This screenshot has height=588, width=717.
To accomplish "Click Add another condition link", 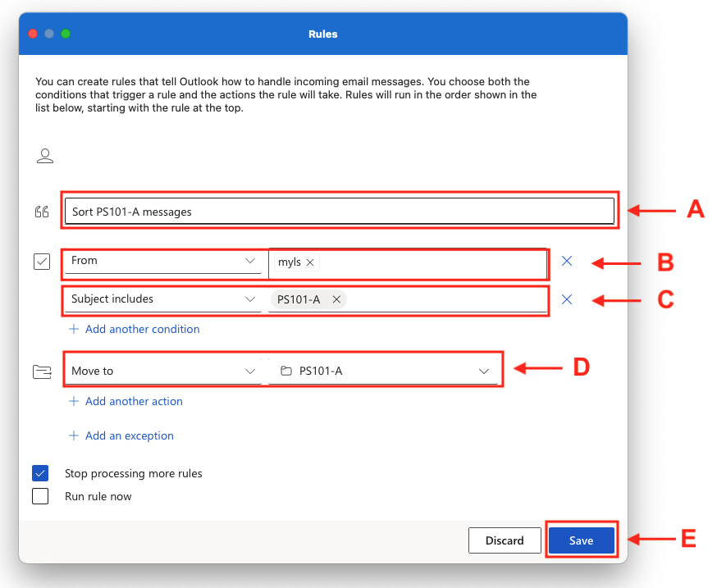I will pyautogui.click(x=142, y=329).
